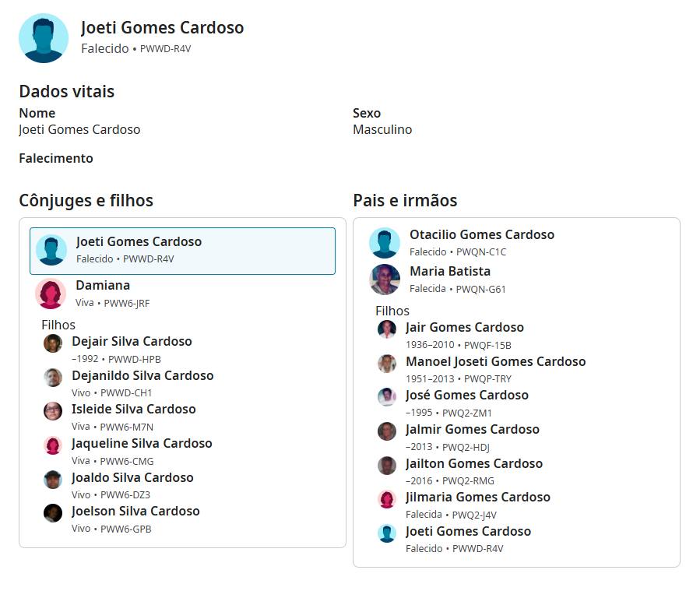This screenshot has width=700, height=605.
Task: Open Isleide Silva Cardoso's profile link
Action: point(134,409)
